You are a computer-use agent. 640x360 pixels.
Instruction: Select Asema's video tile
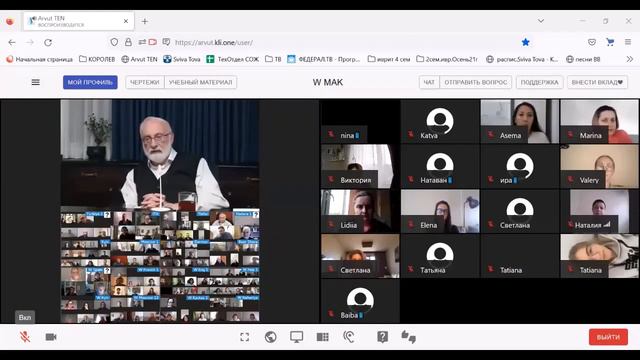click(520, 121)
